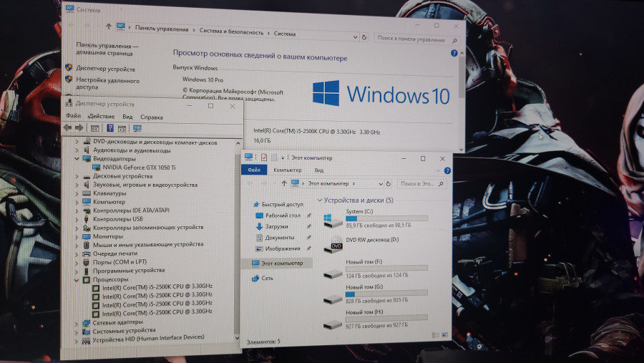Select Документы in Explorer sidebar
644x363 pixels.
pos(275,238)
